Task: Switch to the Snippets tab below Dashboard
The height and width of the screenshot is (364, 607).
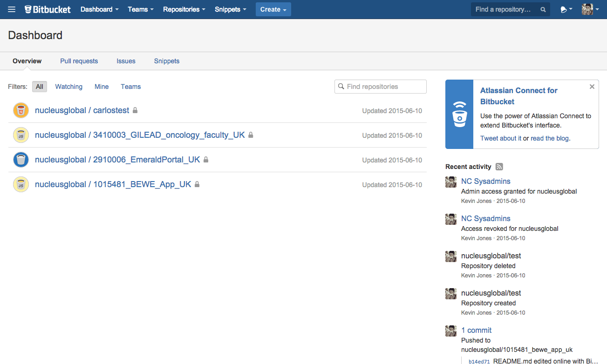Action: (x=167, y=61)
